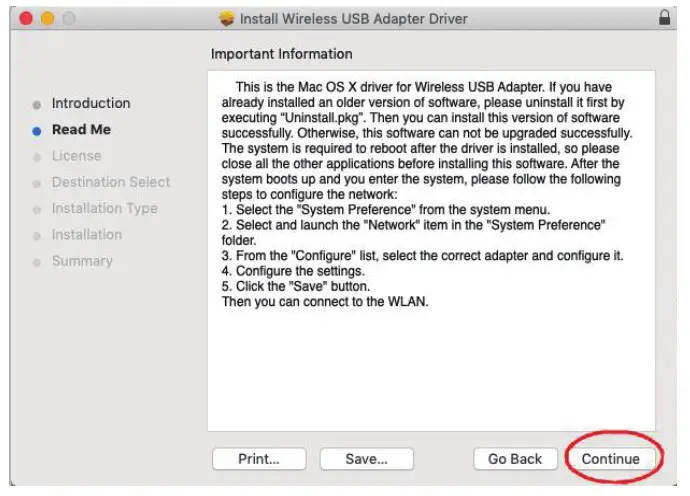The height and width of the screenshot is (496, 690).
Task: Select the Introduction step in the sidebar
Action: click(91, 103)
